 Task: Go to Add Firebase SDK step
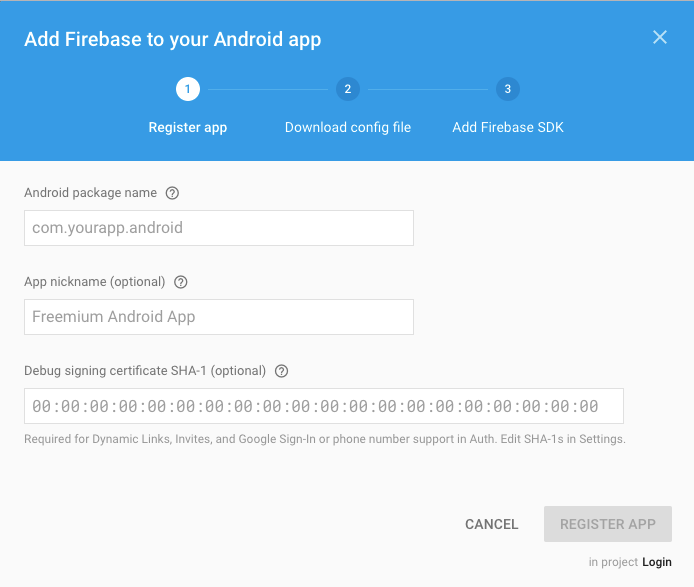508,127
